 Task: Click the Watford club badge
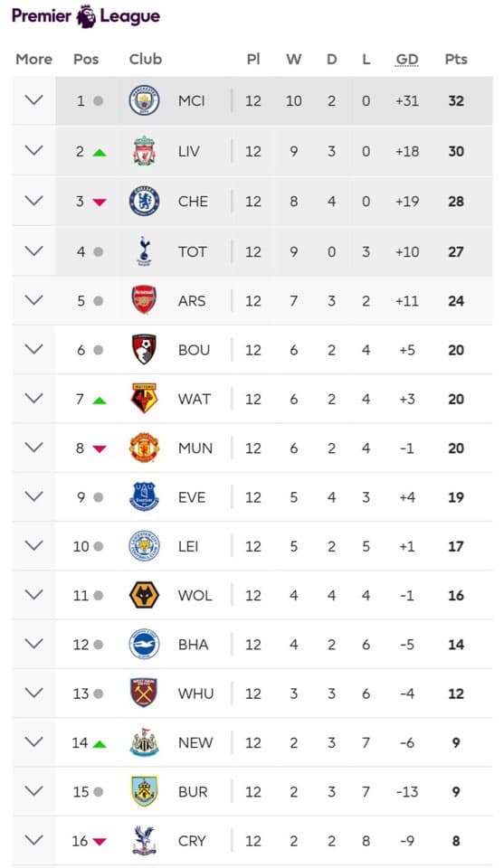(144, 399)
